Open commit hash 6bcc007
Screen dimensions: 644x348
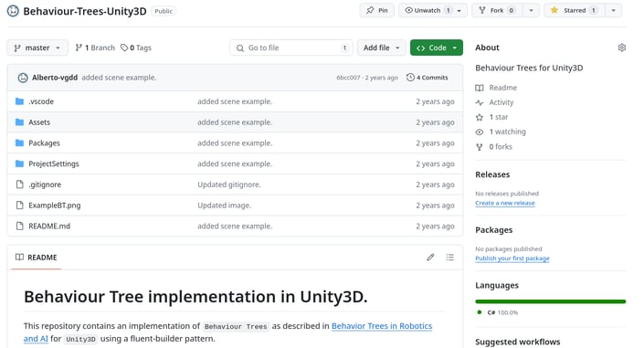[x=348, y=78]
